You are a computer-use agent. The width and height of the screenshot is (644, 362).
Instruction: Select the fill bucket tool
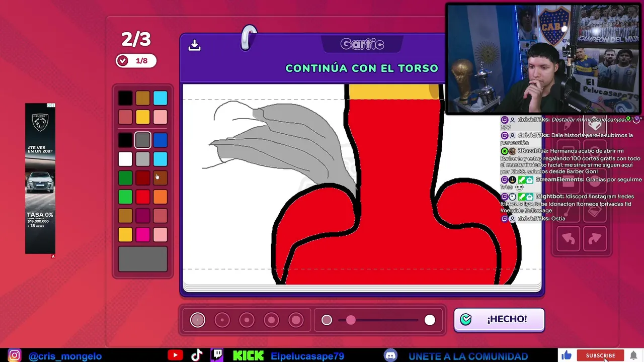[595, 211]
